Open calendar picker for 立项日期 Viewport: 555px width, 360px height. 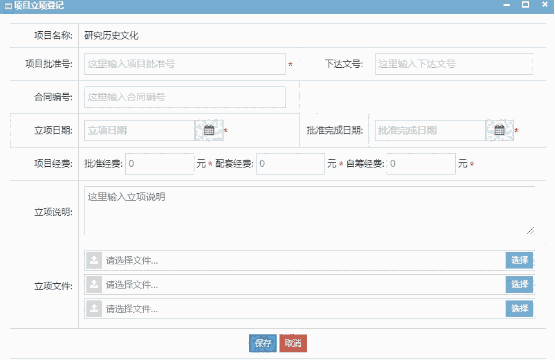[x=209, y=130]
